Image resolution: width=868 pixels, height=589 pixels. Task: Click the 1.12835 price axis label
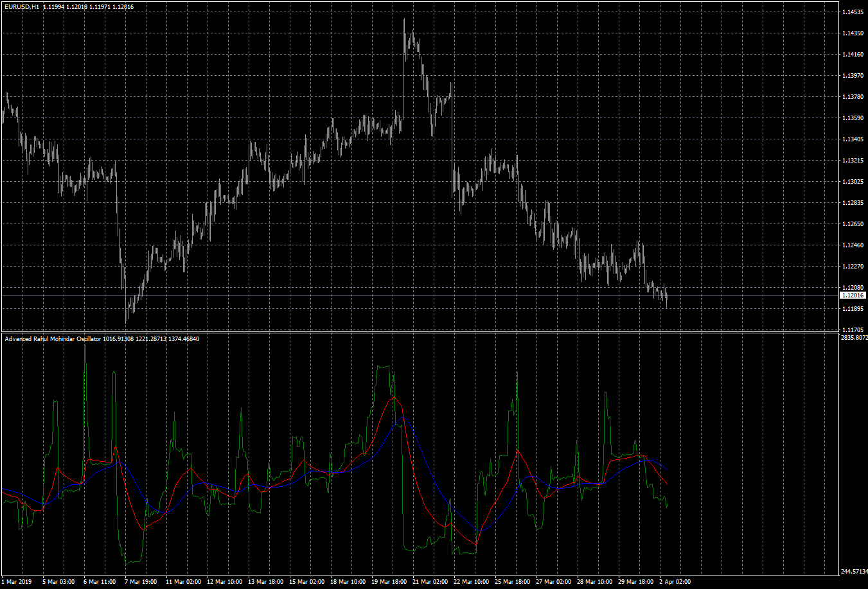point(853,203)
